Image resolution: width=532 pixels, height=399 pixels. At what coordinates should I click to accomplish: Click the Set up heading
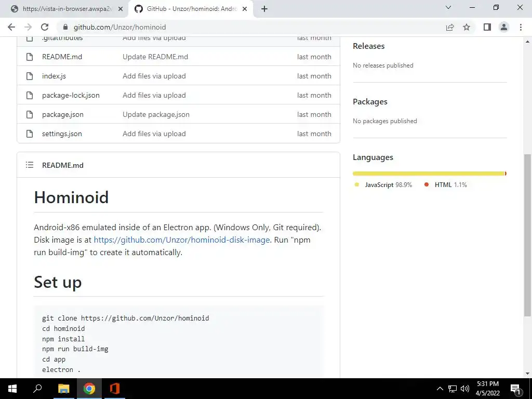(58, 282)
